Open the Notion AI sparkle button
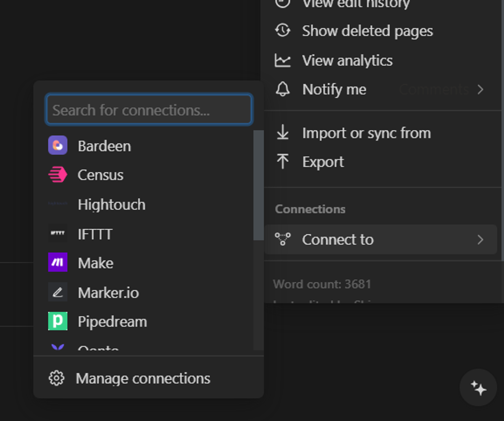Viewport: 504px width, 421px height. coord(478,387)
